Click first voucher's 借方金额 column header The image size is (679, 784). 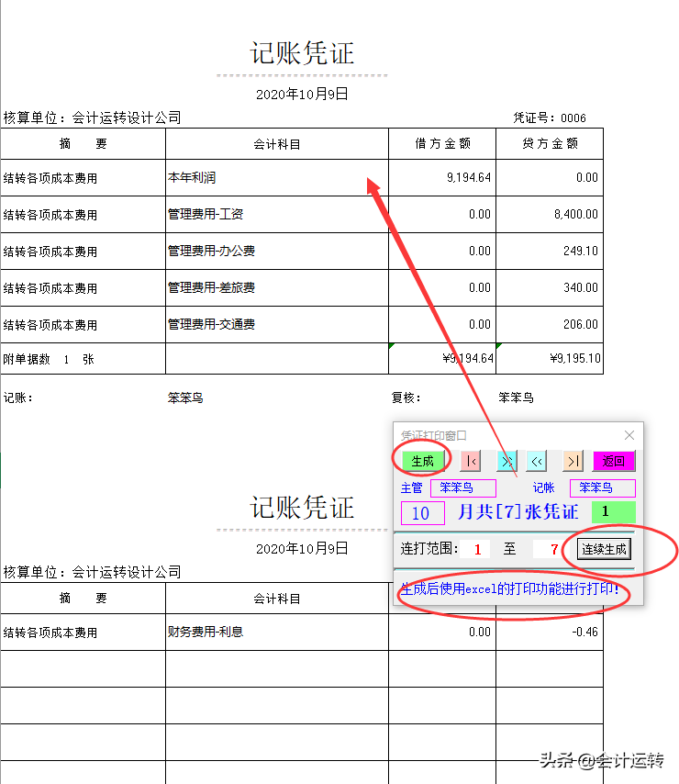[442, 144]
